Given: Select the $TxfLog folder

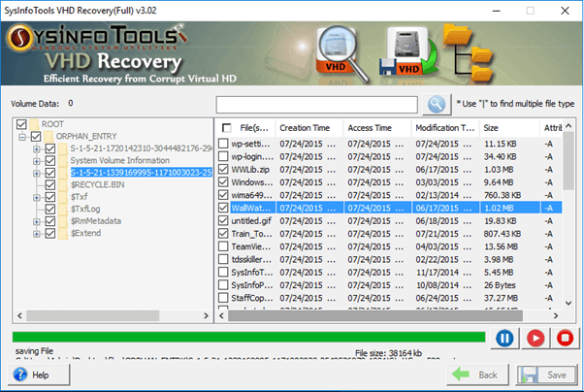Looking at the screenshot, I should coord(85,209).
